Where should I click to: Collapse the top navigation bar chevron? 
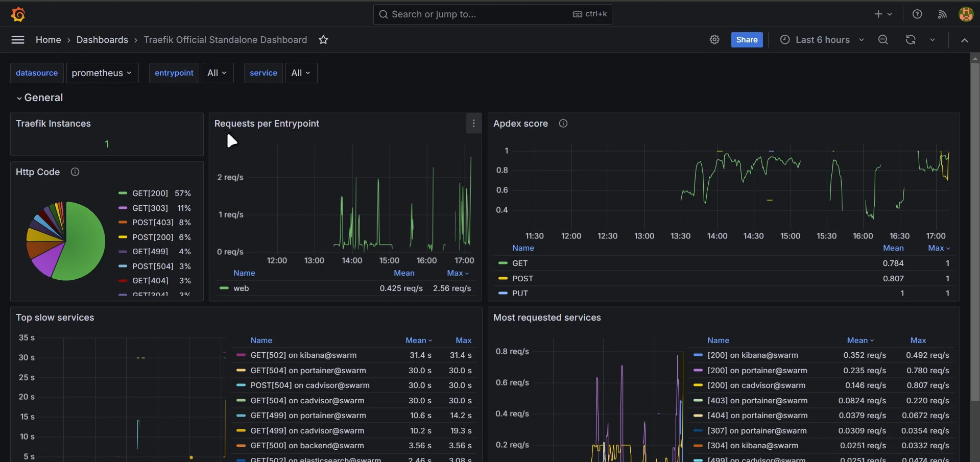(965, 40)
